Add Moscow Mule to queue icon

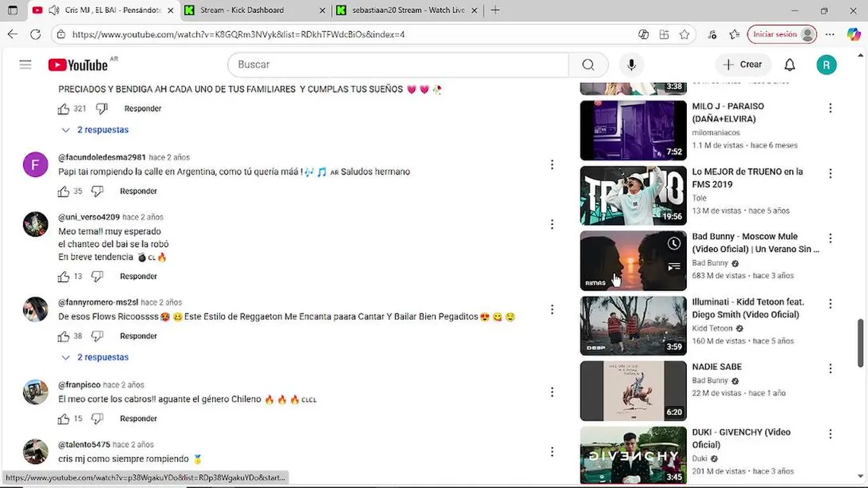(674, 267)
